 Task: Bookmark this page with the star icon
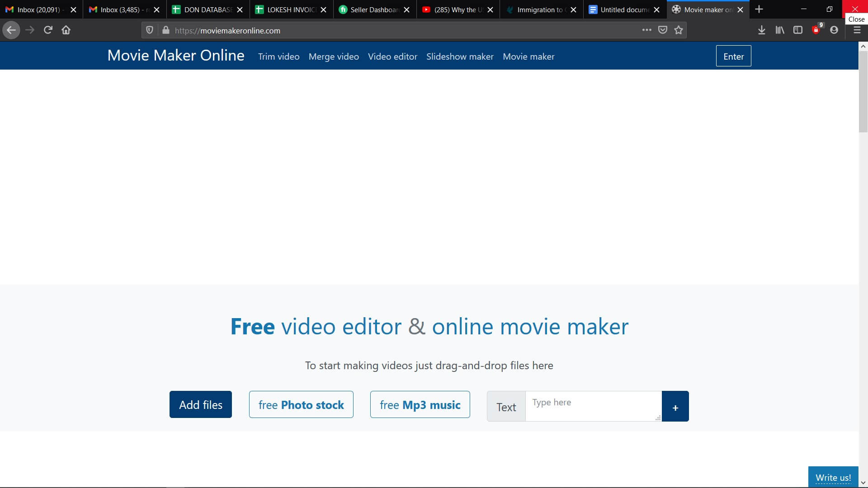tap(678, 30)
